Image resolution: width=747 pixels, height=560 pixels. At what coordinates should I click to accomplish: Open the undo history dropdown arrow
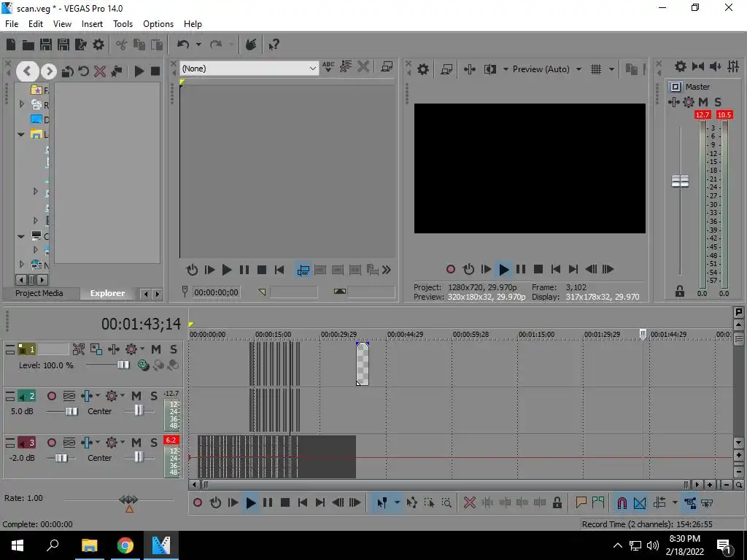198,44
